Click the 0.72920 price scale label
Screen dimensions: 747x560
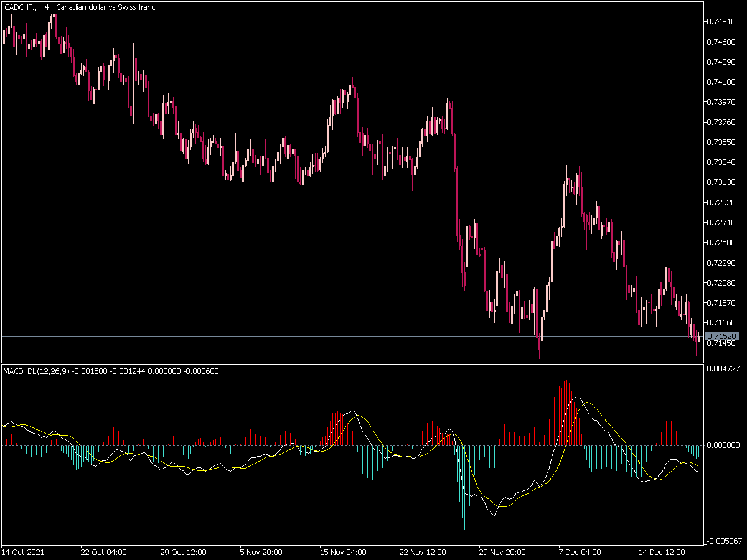pyautogui.click(x=722, y=202)
